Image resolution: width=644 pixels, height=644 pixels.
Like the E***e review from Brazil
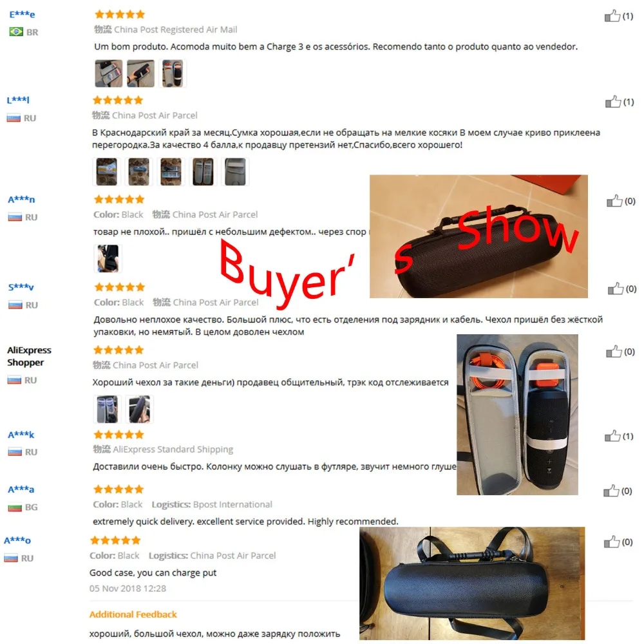click(612, 16)
